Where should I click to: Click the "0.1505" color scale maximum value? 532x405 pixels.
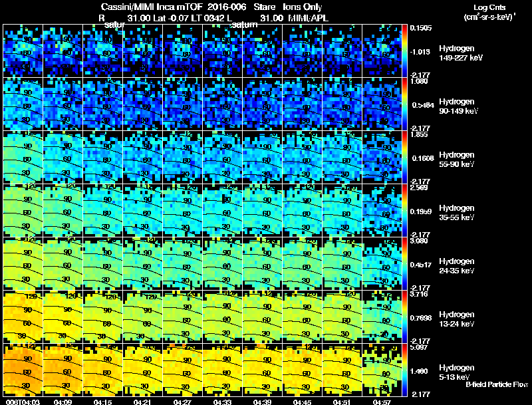pos(421,28)
